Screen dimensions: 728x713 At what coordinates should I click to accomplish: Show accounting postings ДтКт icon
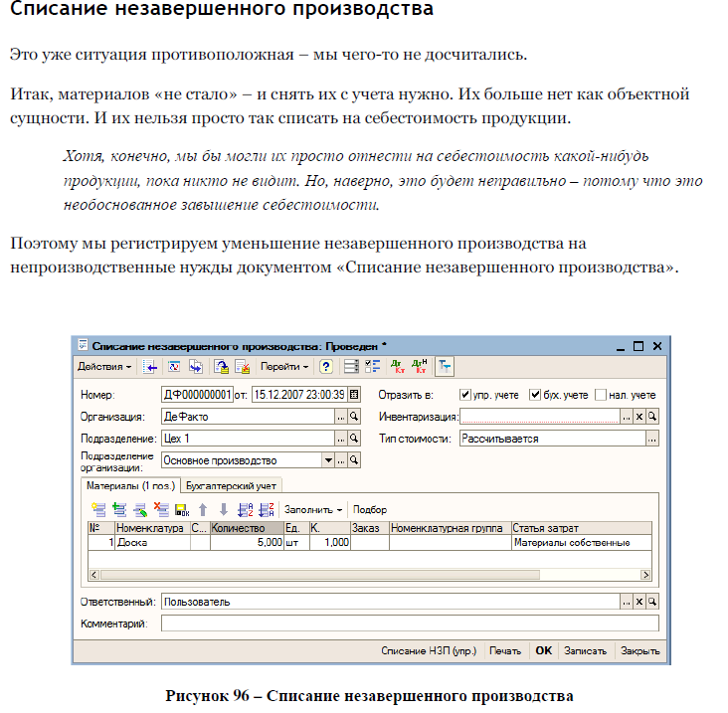pyautogui.click(x=398, y=367)
